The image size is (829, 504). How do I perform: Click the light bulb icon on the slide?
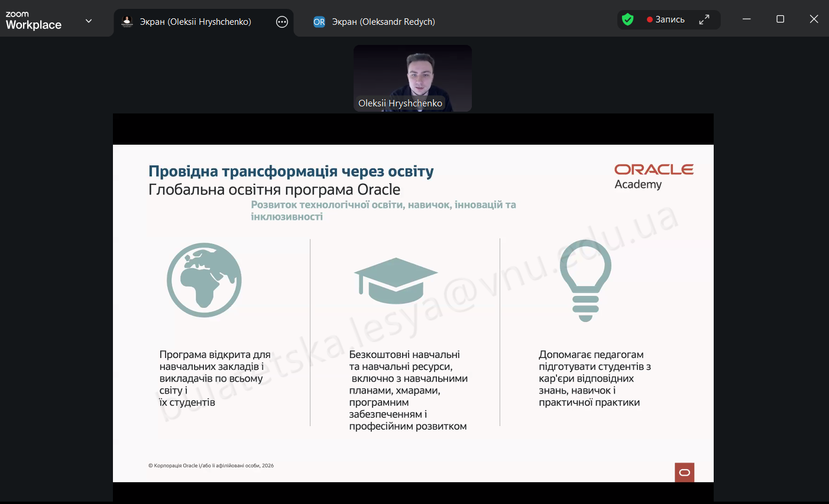tap(585, 280)
